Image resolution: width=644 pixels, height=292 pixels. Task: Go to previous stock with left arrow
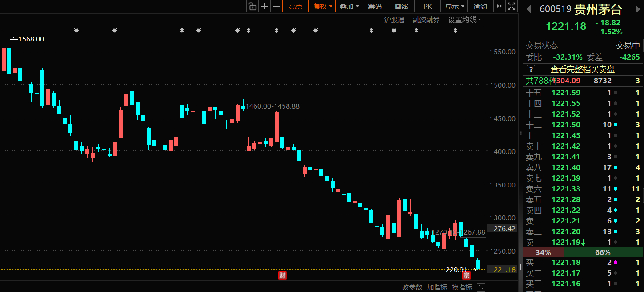click(x=529, y=9)
